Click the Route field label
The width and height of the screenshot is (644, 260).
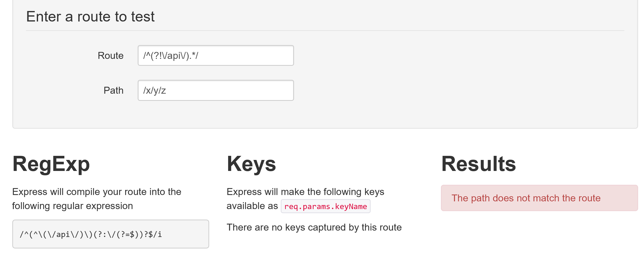pos(110,56)
